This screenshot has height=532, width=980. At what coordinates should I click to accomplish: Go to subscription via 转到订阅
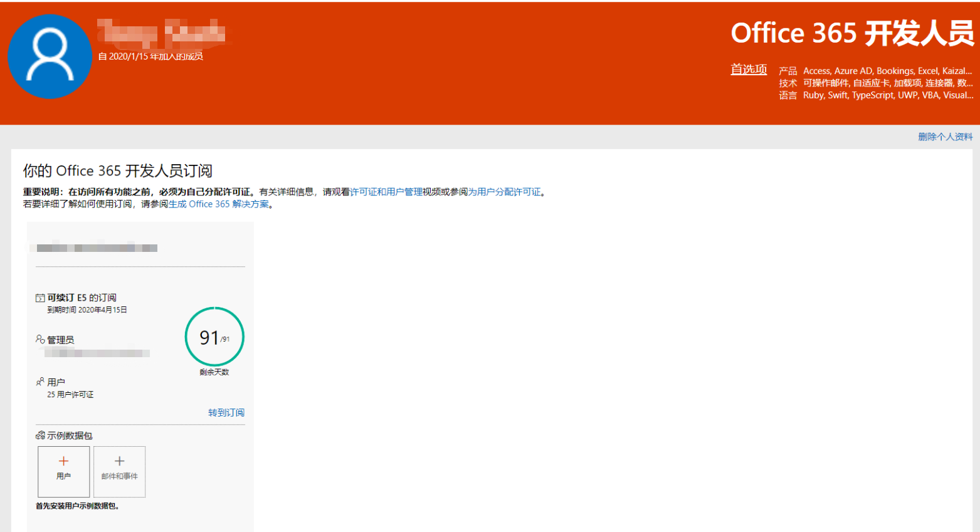[x=226, y=412]
